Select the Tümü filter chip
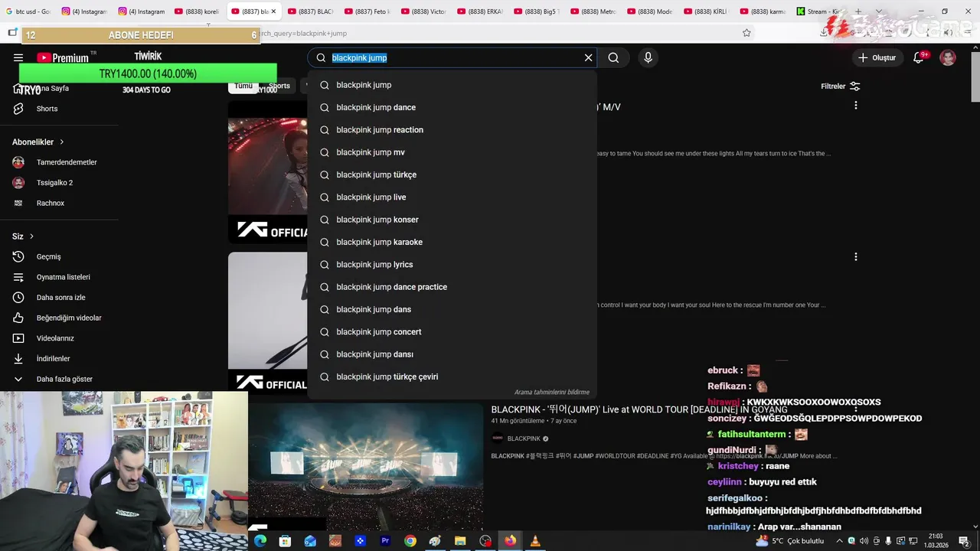This screenshot has width=980, height=551. [243, 86]
